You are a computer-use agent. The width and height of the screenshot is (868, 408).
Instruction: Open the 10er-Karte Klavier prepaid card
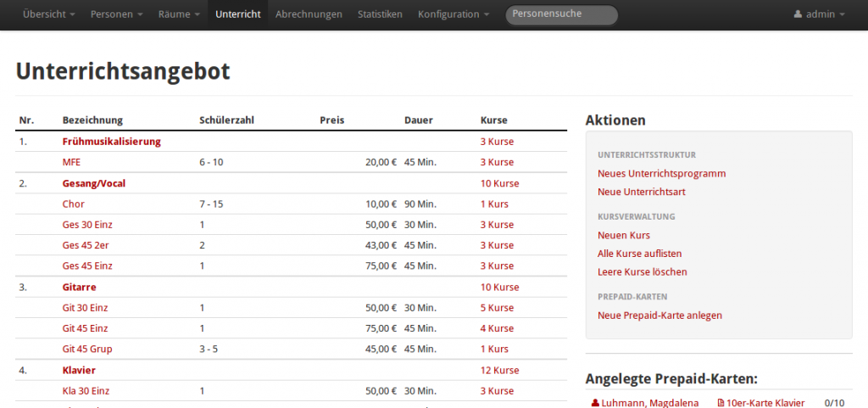(x=765, y=403)
